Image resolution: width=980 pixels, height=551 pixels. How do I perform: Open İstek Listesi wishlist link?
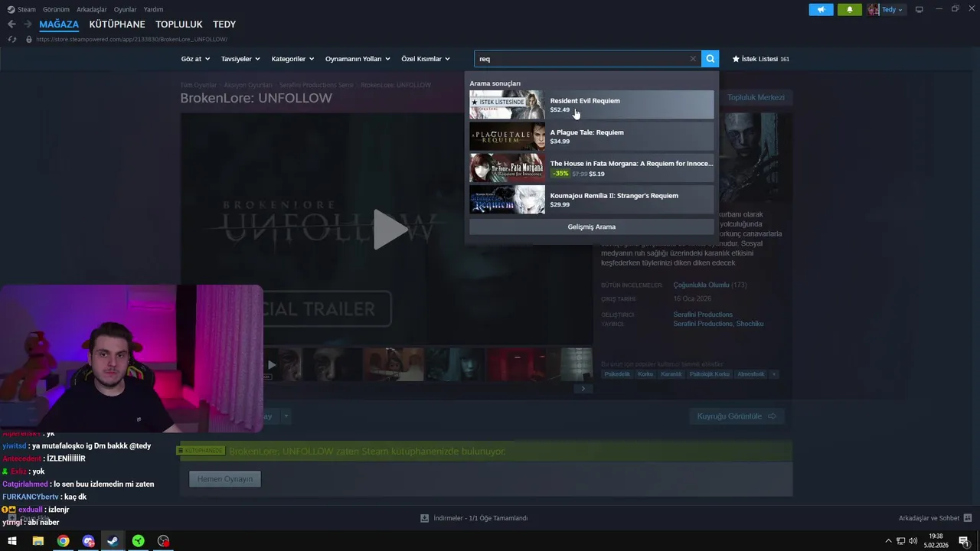(760, 59)
